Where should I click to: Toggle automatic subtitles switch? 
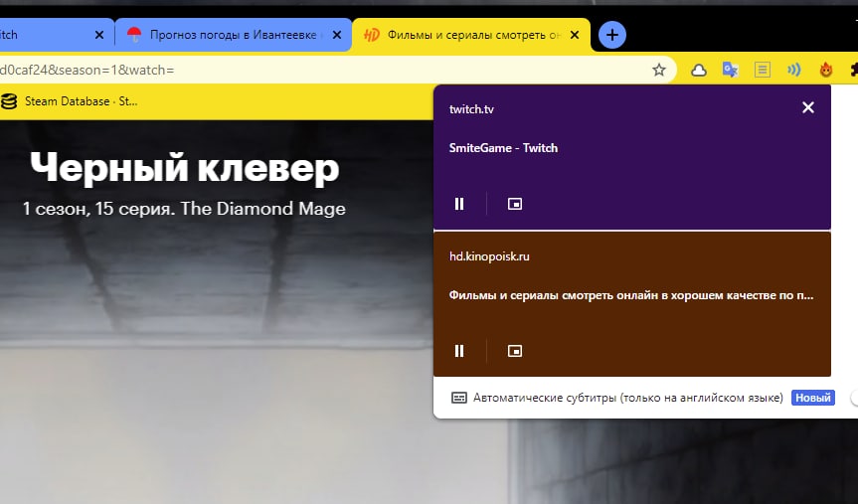pos(854,398)
